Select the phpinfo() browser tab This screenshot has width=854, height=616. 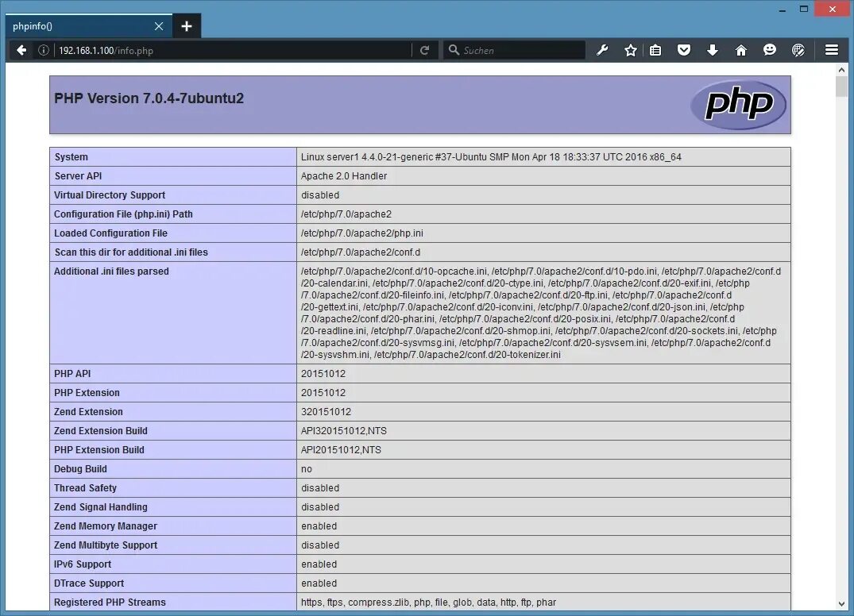click(x=79, y=25)
